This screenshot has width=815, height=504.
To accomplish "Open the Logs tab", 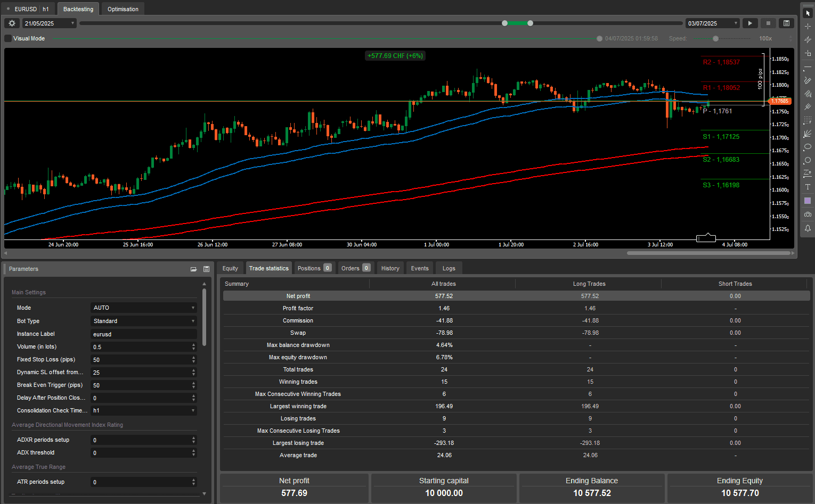I will (x=449, y=268).
